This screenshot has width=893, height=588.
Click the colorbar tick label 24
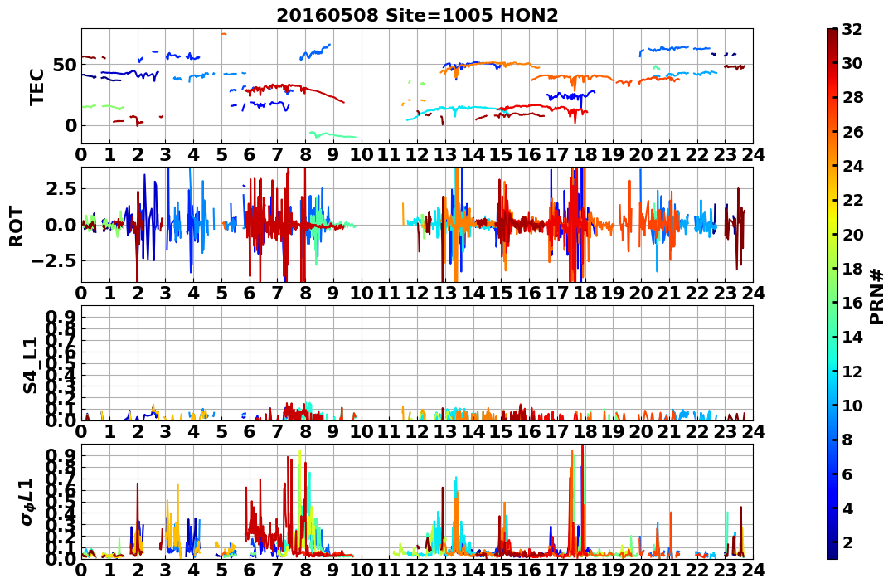pyautogui.click(x=852, y=166)
